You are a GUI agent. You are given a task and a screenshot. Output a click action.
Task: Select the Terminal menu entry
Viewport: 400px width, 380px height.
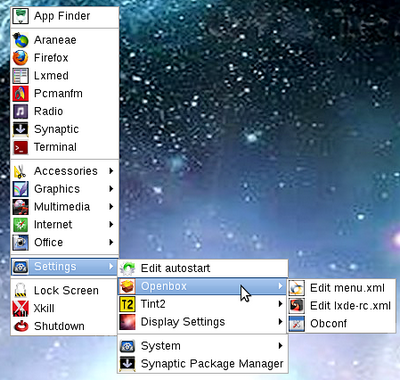(65, 147)
